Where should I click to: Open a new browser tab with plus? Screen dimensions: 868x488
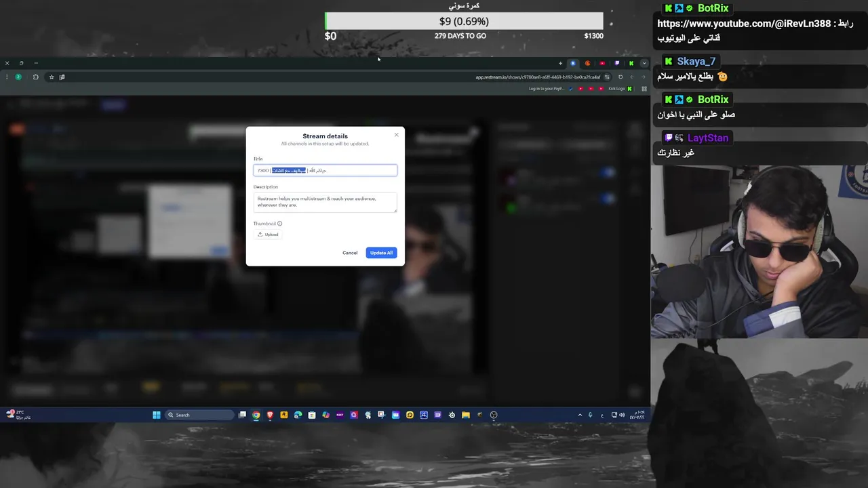[x=560, y=63]
